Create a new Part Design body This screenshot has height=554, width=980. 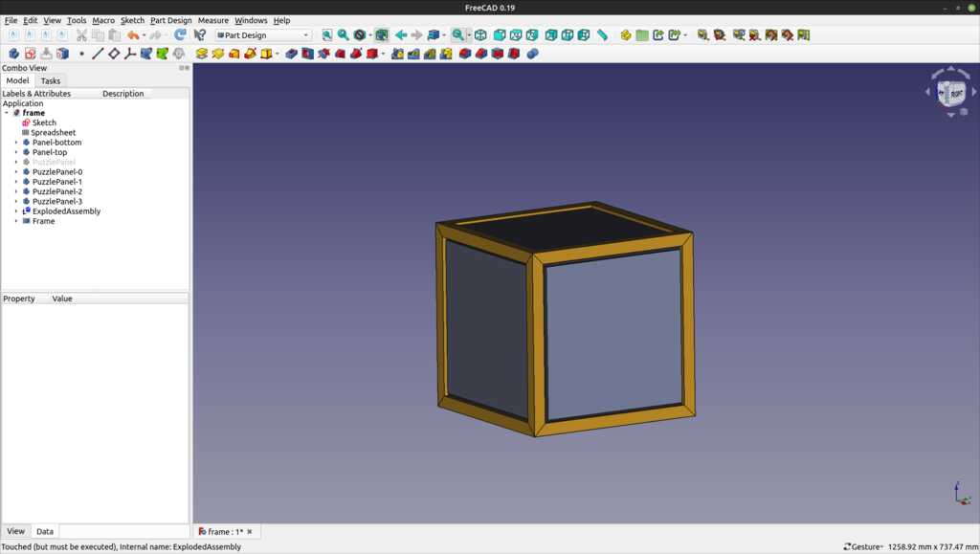[13, 54]
